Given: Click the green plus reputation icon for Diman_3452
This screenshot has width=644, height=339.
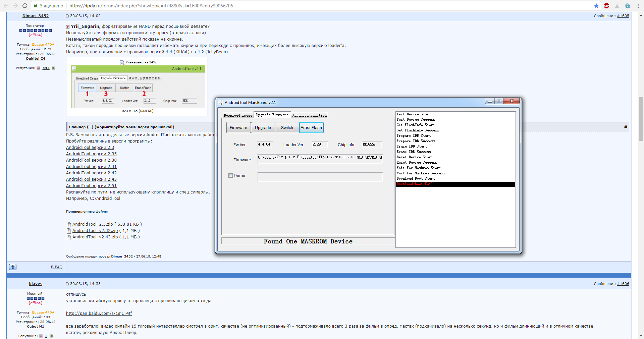Looking at the screenshot, I should (x=54, y=68).
